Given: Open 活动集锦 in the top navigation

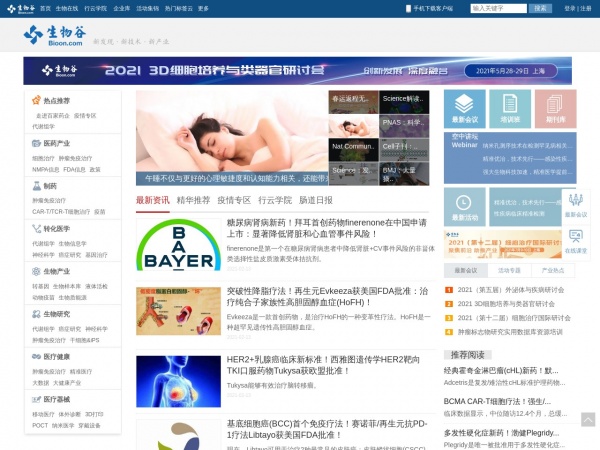Looking at the screenshot, I should (x=147, y=8).
